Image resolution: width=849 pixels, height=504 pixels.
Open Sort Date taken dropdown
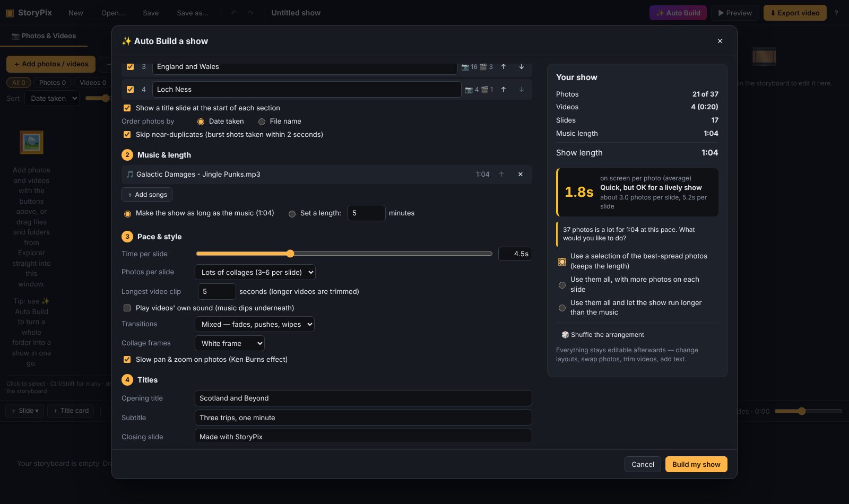point(52,98)
